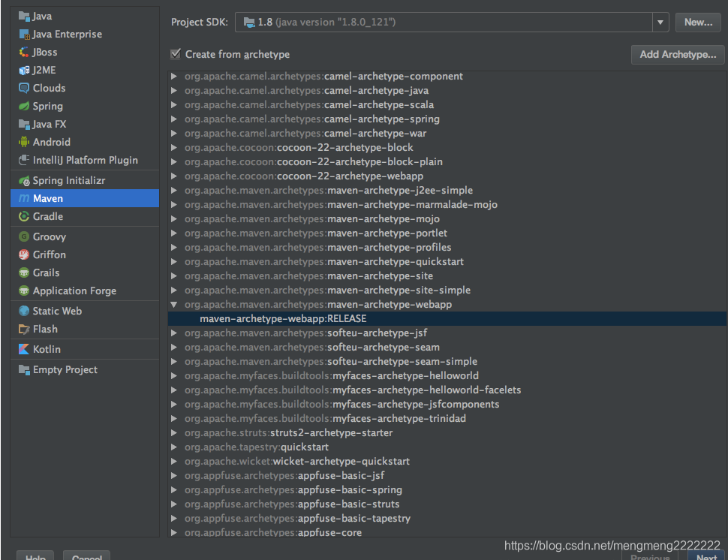The height and width of the screenshot is (560, 728).
Task: Select myfaces-archetype-trinidad row
Action: [x=447, y=419]
